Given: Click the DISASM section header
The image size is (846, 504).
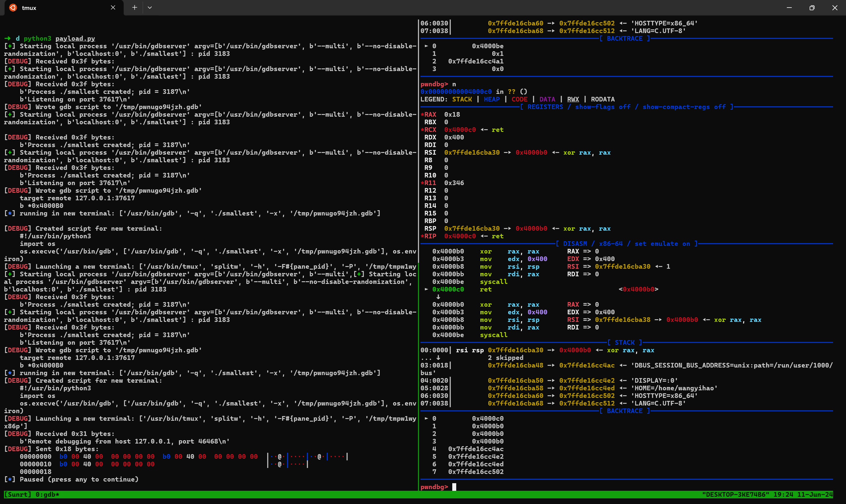Looking at the screenshot, I should pyautogui.click(x=626, y=244).
